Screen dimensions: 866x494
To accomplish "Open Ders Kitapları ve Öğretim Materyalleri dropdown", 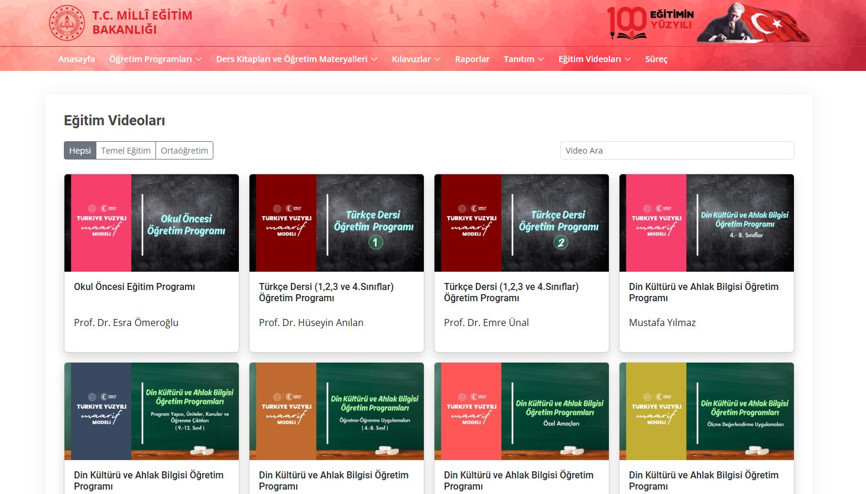I will coord(296,59).
